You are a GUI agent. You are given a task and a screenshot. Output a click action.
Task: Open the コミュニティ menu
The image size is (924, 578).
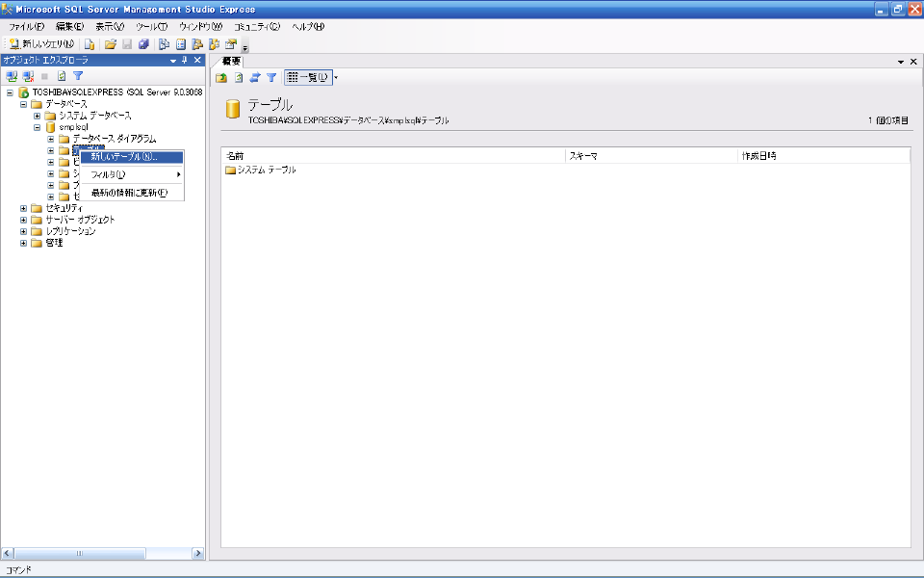tap(257, 27)
